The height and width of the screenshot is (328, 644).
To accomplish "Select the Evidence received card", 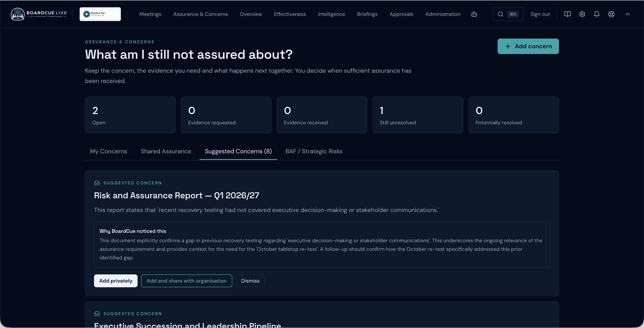I will (x=322, y=115).
